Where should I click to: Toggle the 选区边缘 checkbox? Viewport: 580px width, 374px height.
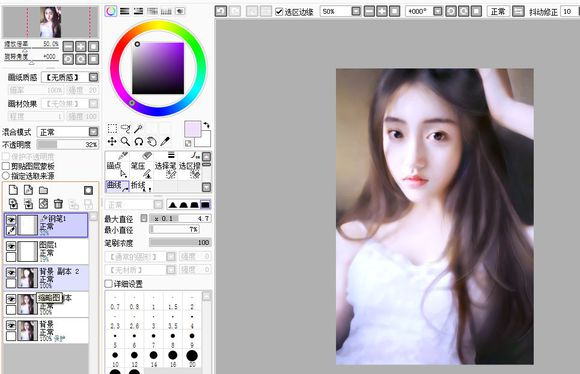(279, 12)
